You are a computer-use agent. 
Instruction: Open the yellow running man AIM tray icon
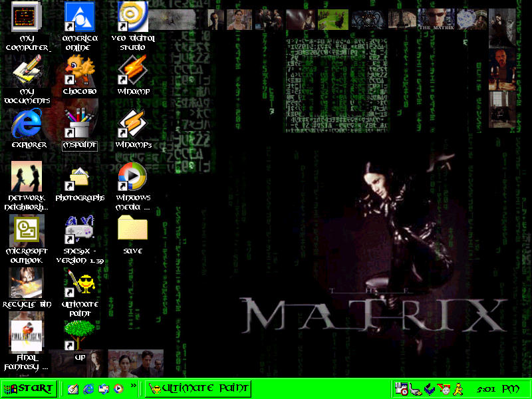pyautogui.click(x=459, y=389)
